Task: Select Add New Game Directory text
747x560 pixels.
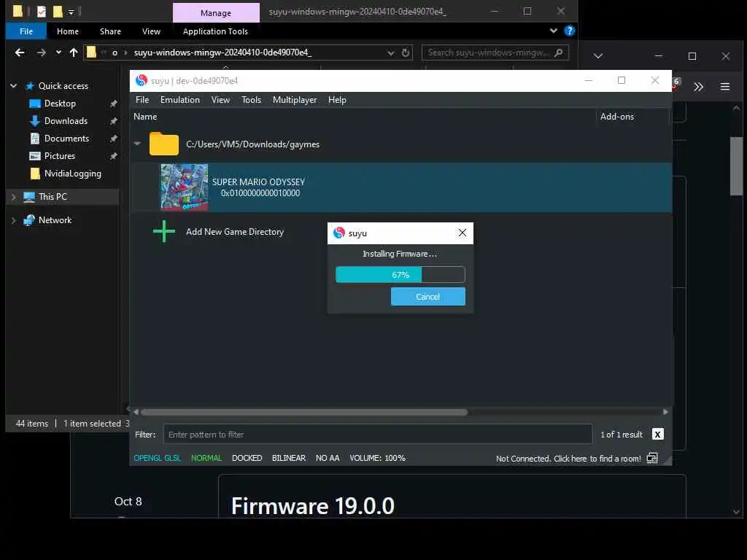Action: pyautogui.click(x=235, y=232)
